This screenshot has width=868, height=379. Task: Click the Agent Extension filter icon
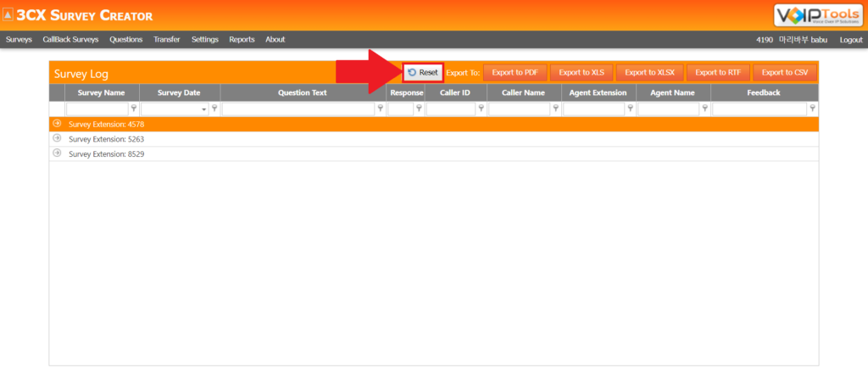(631, 109)
